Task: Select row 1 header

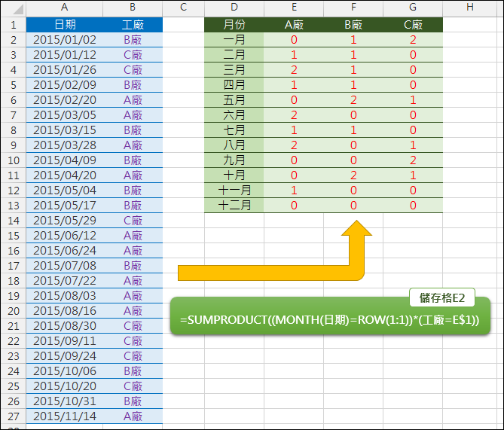Action: tap(13, 25)
